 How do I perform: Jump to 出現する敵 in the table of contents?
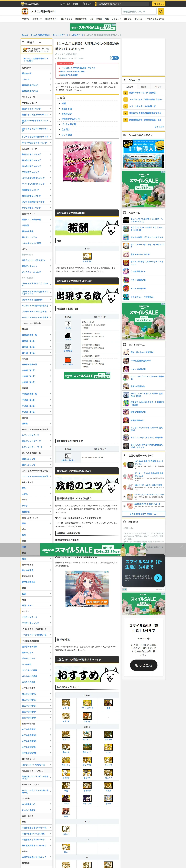pos(66,109)
